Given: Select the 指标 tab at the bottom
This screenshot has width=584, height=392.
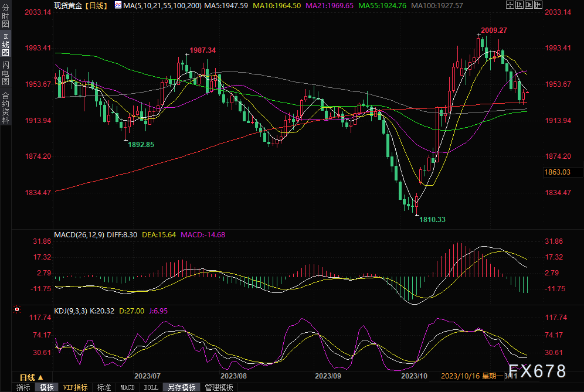Looking at the screenshot, I should (x=23, y=387).
